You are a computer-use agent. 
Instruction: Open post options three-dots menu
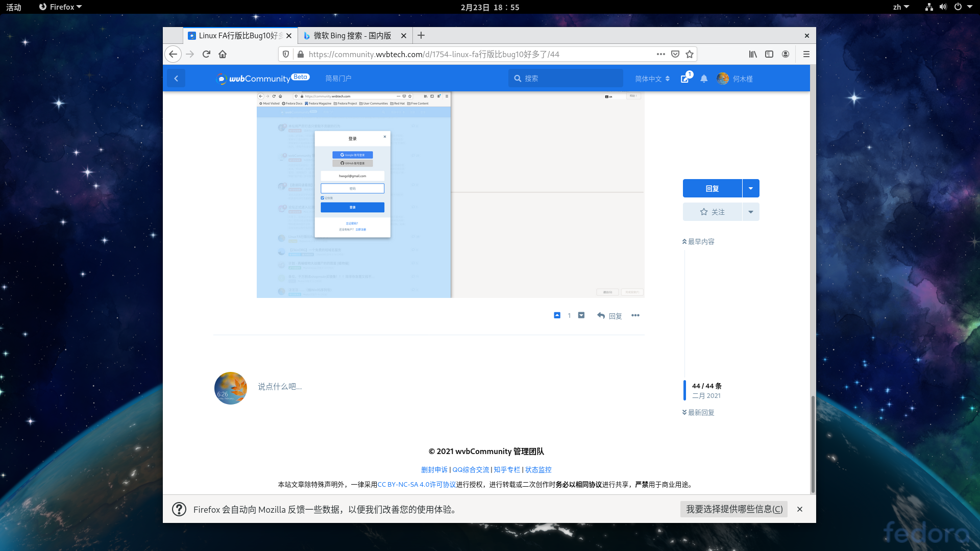click(x=635, y=315)
